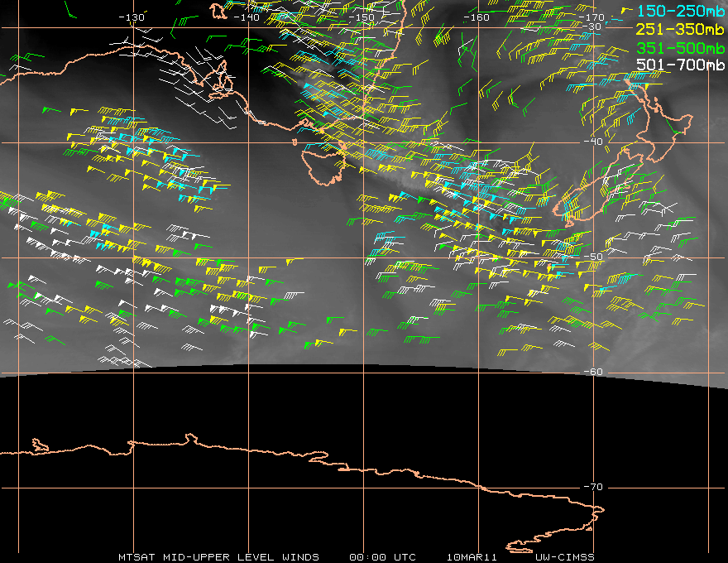Click the MTSAT MID-UPPER LEVEL WINDS title
This screenshot has width=728, height=563.
coord(218,556)
